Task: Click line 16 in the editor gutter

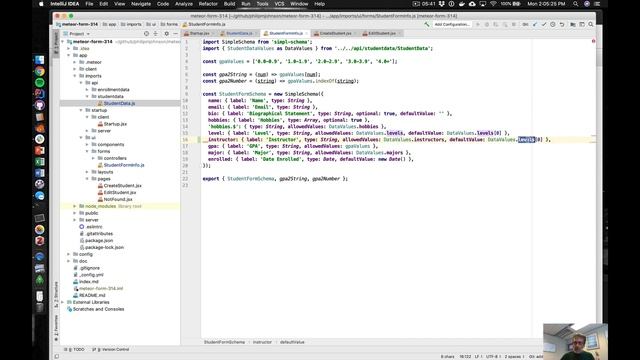Action: [185, 140]
